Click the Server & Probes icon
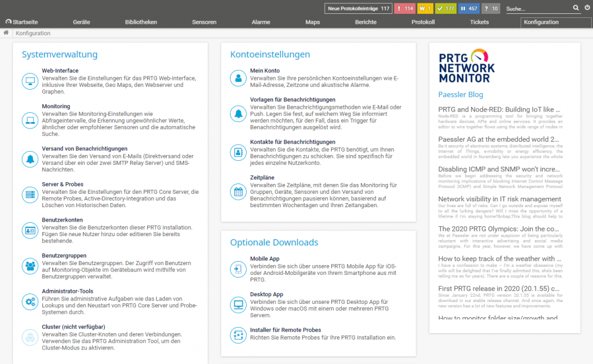 pyautogui.click(x=30, y=194)
